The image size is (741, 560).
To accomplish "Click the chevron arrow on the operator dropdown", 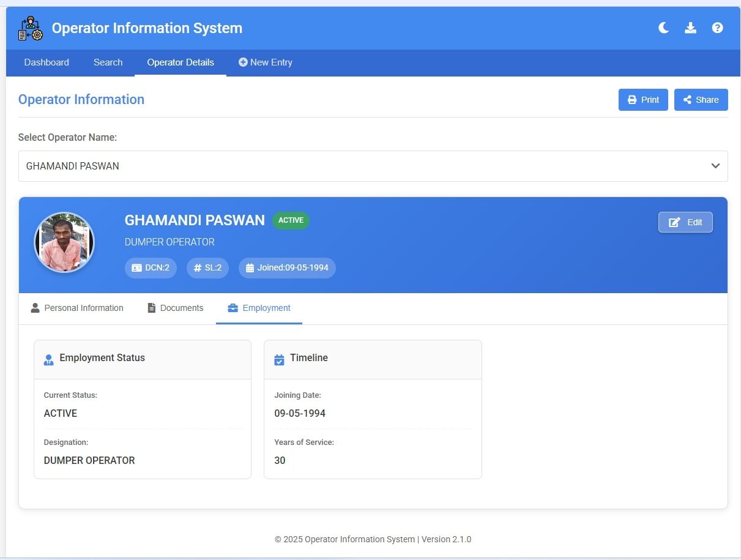I will pyautogui.click(x=715, y=166).
